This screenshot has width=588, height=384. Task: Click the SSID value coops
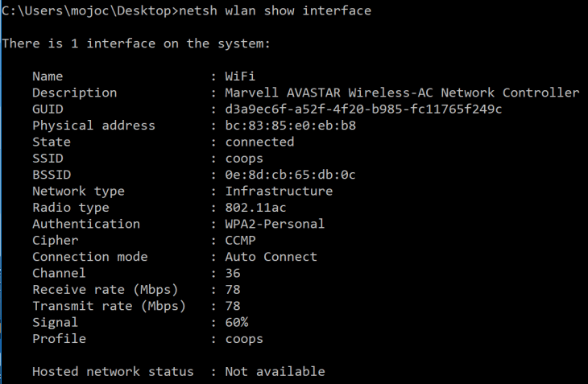pos(244,159)
